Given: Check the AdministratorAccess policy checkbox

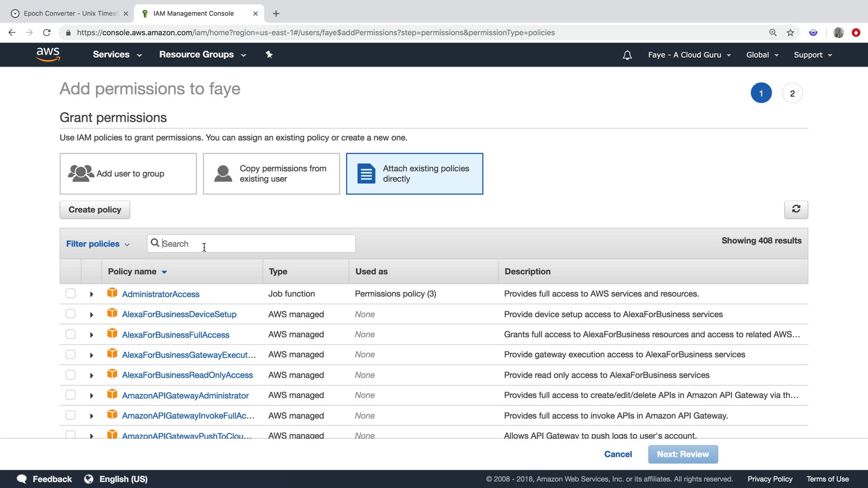Looking at the screenshot, I should coord(71,294).
